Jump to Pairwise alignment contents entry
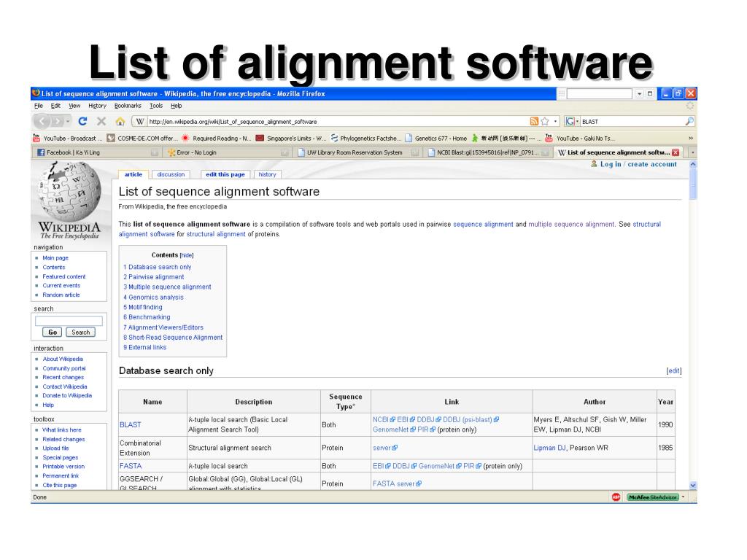Image resolution: width=747 pixels, height=560 pixels. [153, 276]
